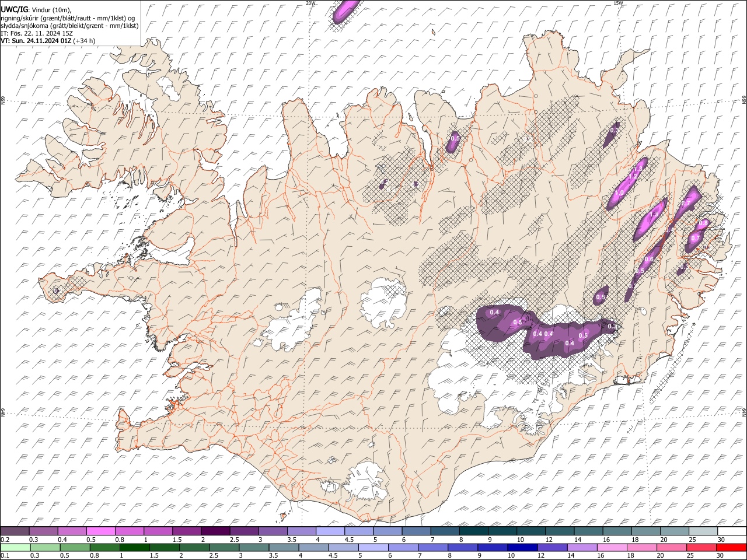Click the violet 12 swatch in the rain scale
747x560 pixels.
pos(551,547)
